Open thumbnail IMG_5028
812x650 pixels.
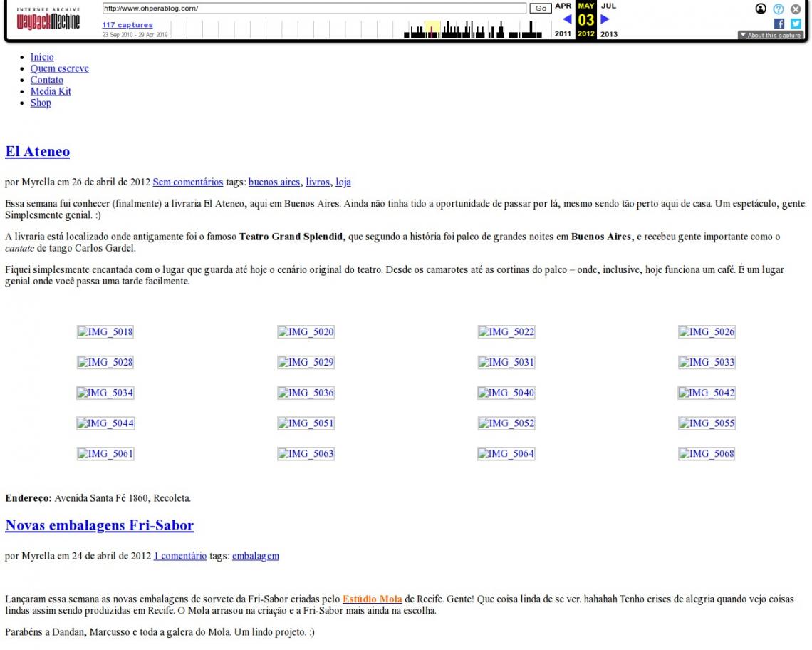[105, 362]
